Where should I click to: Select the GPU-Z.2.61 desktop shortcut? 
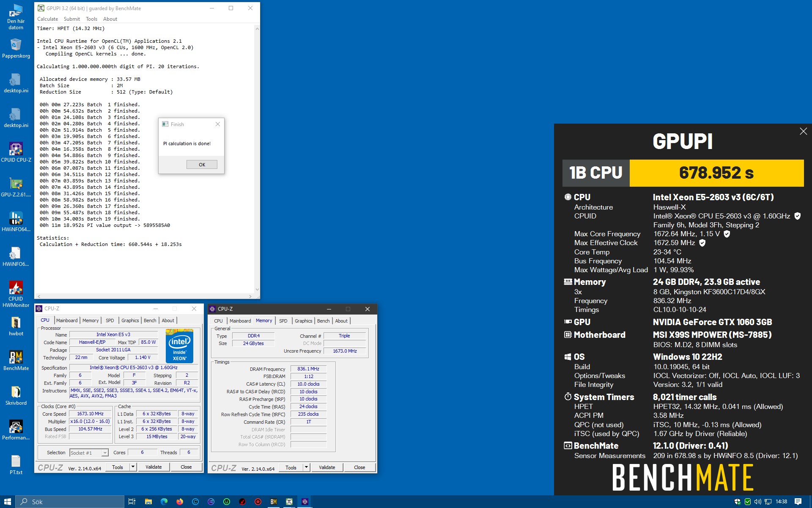click(16, 187)
